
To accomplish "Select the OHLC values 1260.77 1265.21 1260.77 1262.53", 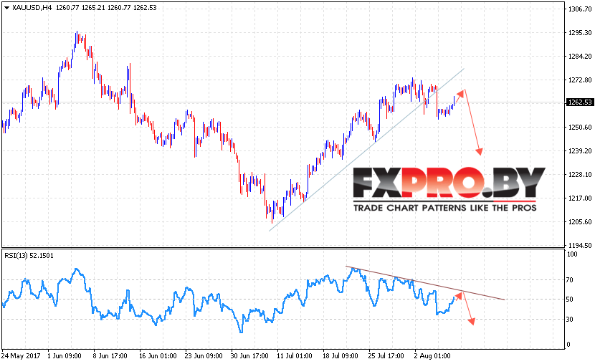I will point(106,8).
